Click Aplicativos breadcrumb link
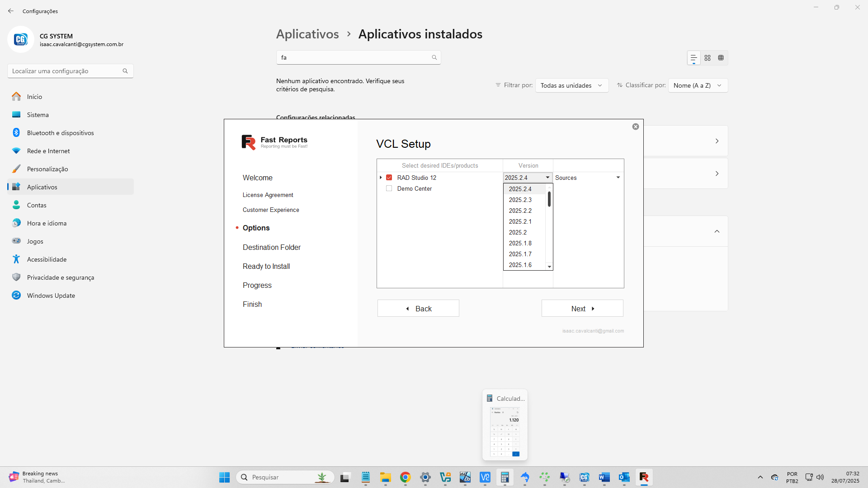The image size is (868, 488). [x=307, y=34]
